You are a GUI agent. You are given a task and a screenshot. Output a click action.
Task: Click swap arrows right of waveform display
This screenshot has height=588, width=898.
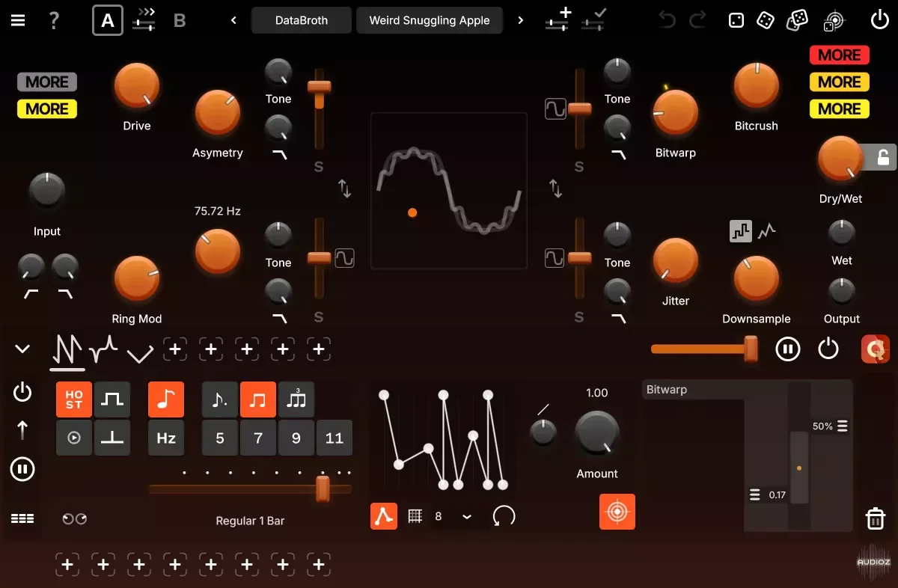click(555, 189)
